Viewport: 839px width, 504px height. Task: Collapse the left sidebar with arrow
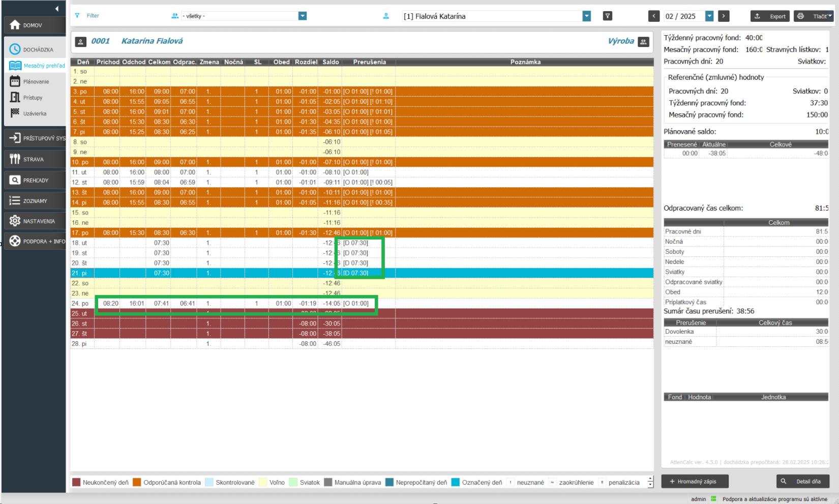point(56,9)
